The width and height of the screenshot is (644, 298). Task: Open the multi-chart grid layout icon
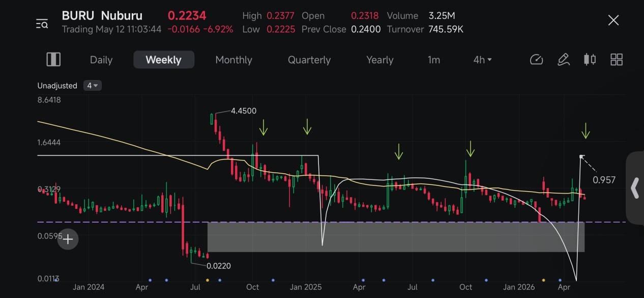pyautogui.click(x=617, y=60)
